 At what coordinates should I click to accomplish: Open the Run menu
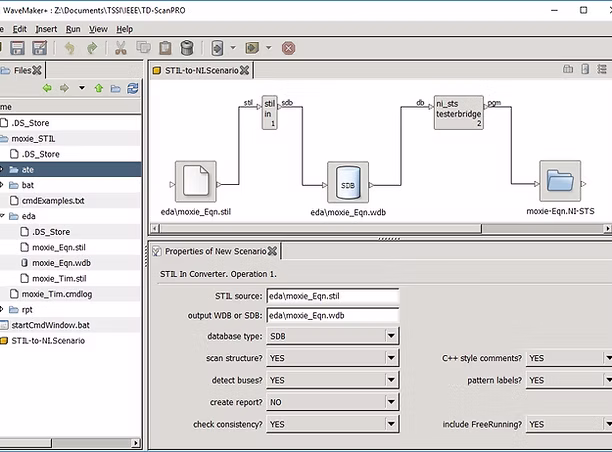pos(73,29)
